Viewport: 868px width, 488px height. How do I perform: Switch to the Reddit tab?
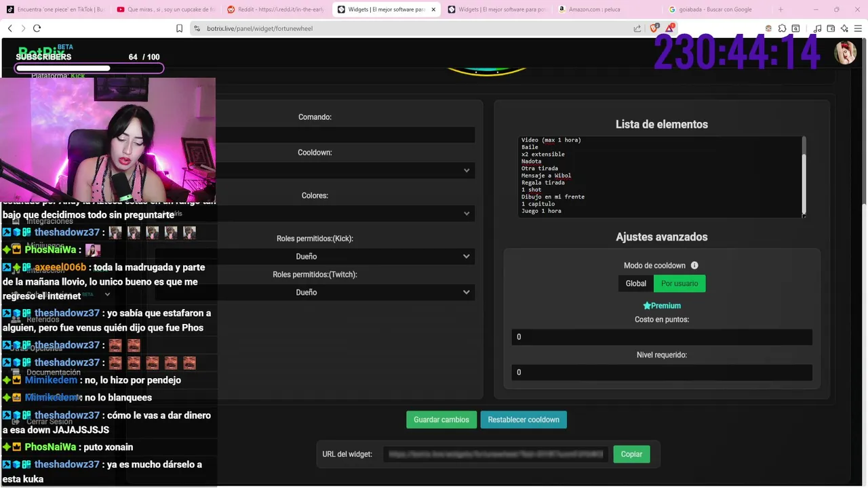[276, 9]
